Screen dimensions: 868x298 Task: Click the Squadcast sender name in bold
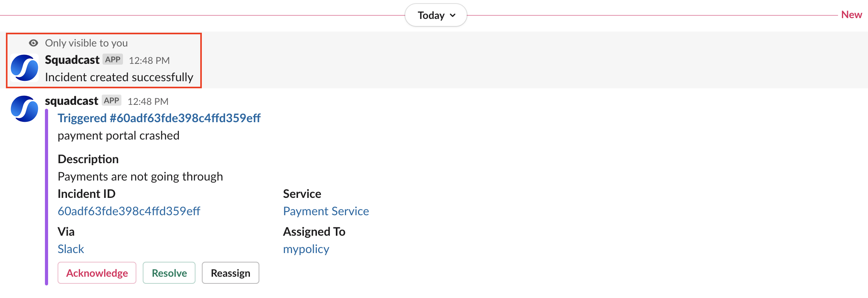(x=72, y=60)
